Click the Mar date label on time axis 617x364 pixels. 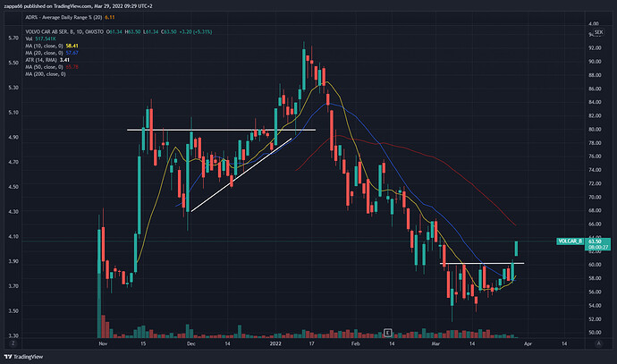click(435, 343)
